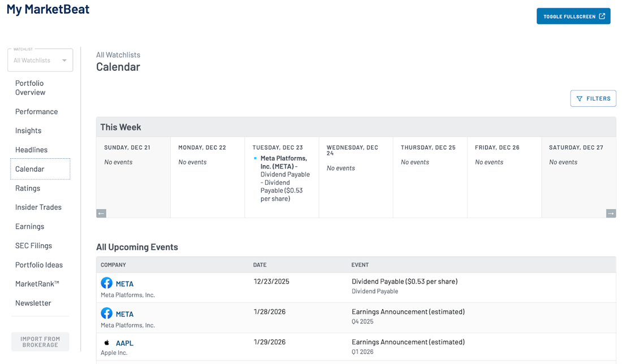The image size is (622, 364).
Task: Open the Insights page
Action: click(28, 131)
